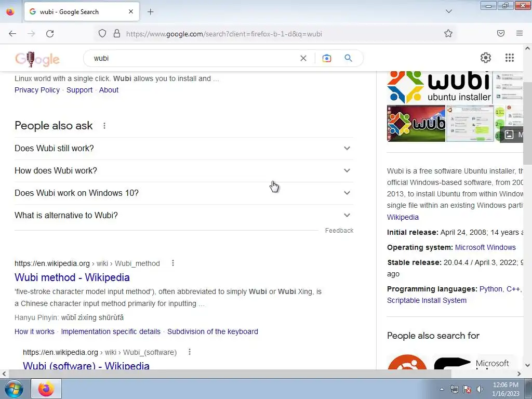Clear the search box with X icon
The width and height of the screenshot is (532, 399).
[303, 58]
